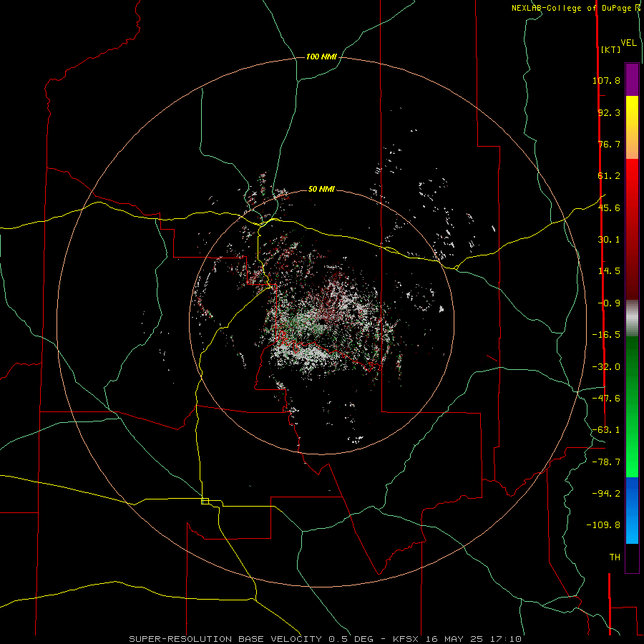Click the TH legend label

[x=615, y=557]
